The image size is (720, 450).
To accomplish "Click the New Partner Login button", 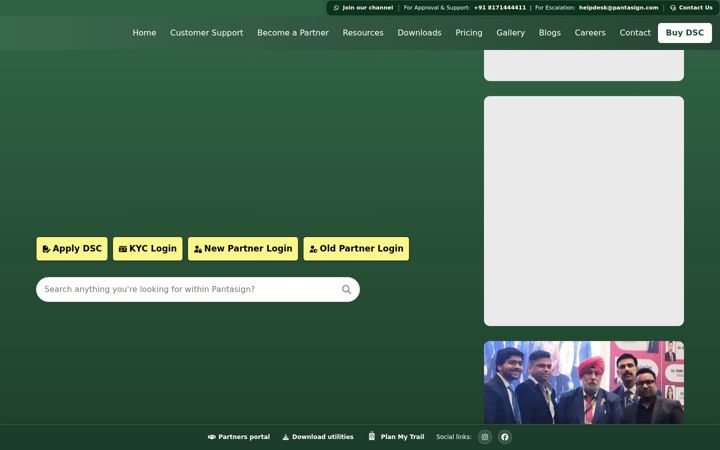I will click(243, 248).
